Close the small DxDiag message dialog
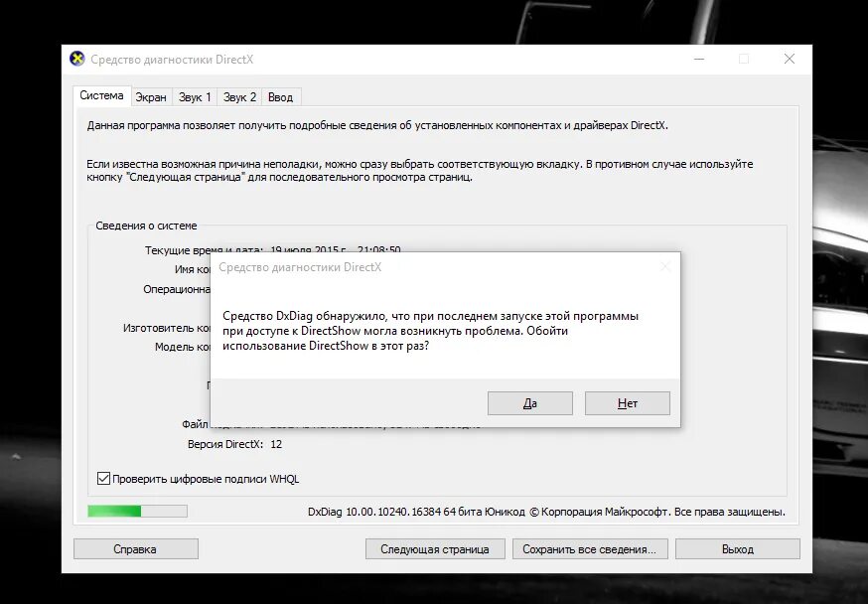Viewport: 868px width, 604px height. tap(665, 267)
